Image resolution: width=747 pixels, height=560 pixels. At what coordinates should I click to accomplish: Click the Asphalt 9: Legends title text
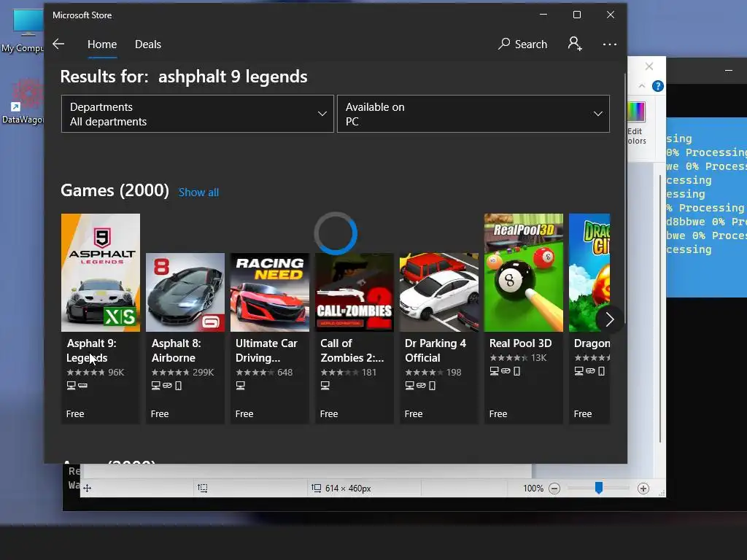(x=91, y=351)
